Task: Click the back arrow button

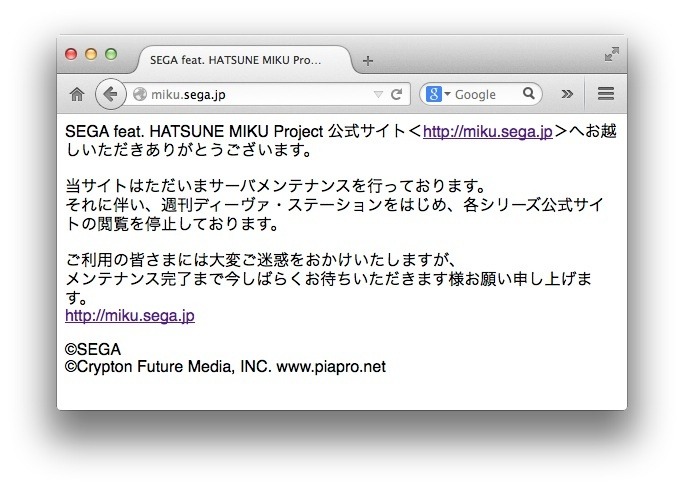Action: point(110,94)
